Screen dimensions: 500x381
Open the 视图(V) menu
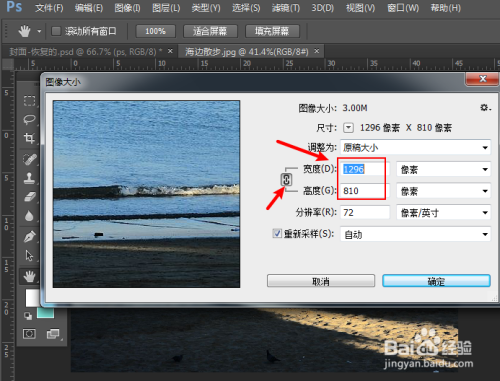[360, 8]
